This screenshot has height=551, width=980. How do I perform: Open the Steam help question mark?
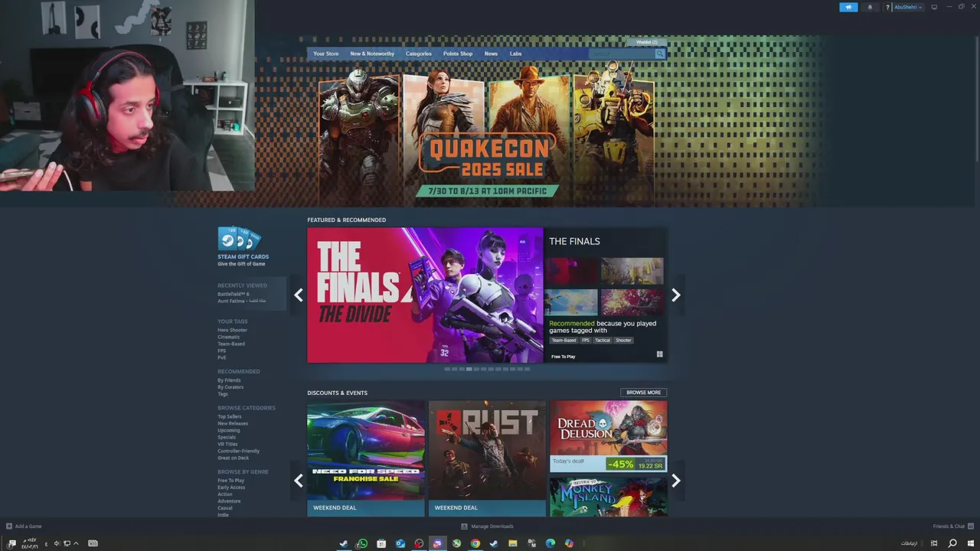[x=888, y=8]
